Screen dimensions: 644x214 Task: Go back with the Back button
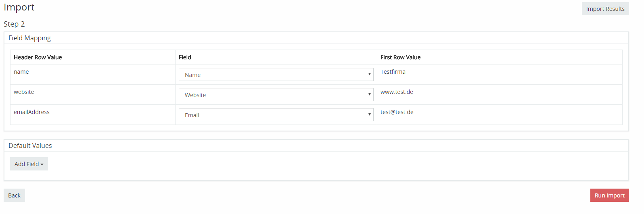pos(15,195)
